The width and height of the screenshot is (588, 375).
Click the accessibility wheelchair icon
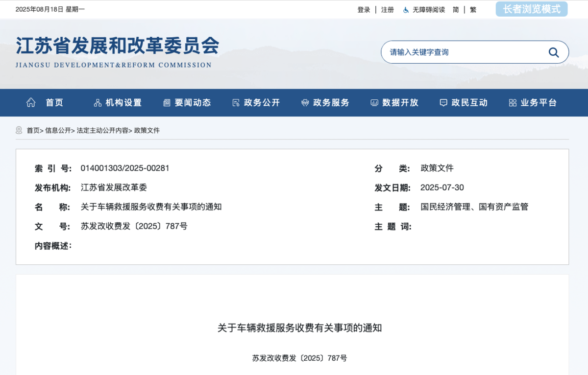click(x=406, y=10)
